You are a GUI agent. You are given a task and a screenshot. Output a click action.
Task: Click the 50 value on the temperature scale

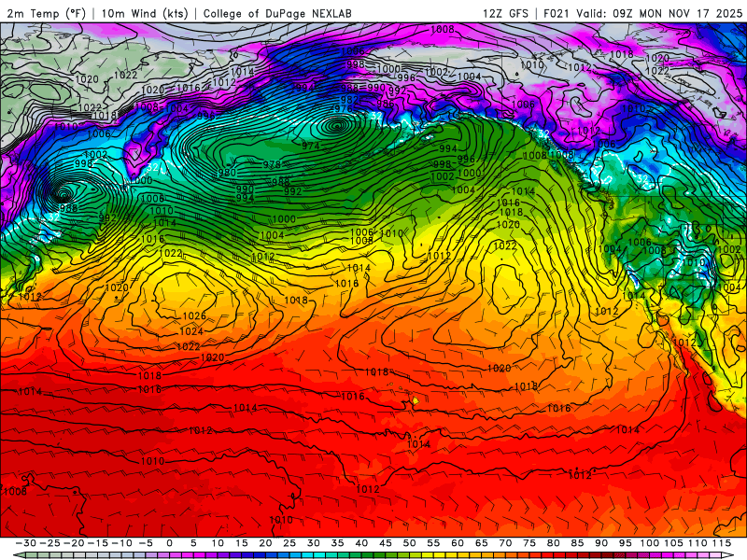point(409,543)
